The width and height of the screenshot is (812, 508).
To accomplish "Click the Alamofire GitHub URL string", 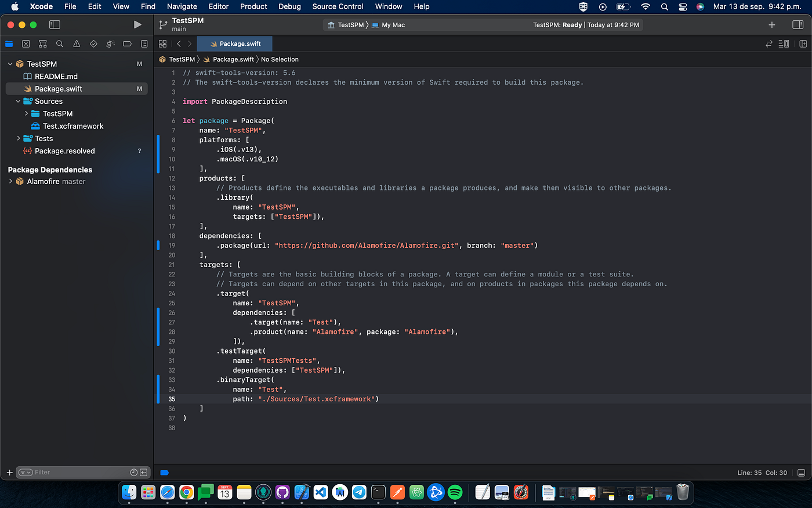I will pyautogui.click(x=367, y=246).
